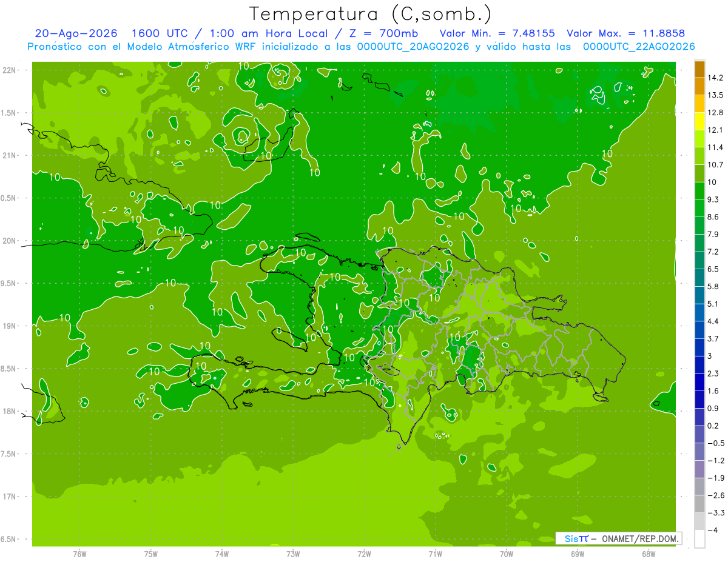Click the 20-Ago-2026 date label
Viewport: 728px width, 562px height.
point(76,33)
